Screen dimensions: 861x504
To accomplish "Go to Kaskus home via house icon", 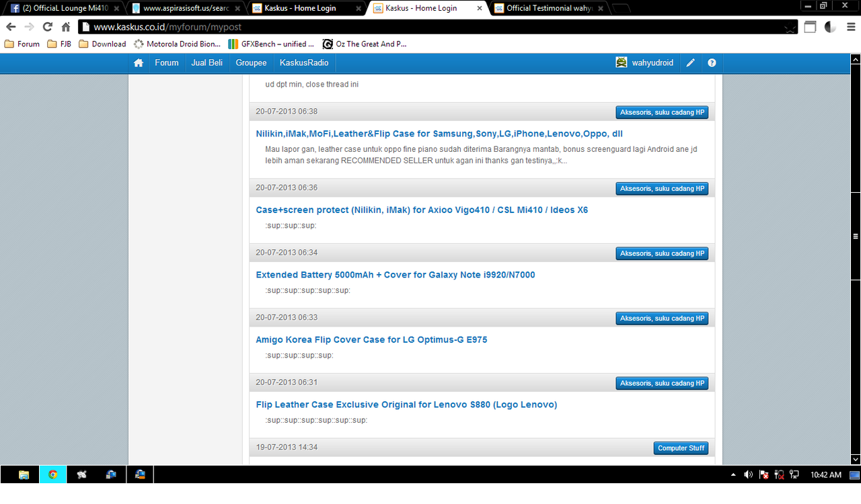I will (139, 63).
